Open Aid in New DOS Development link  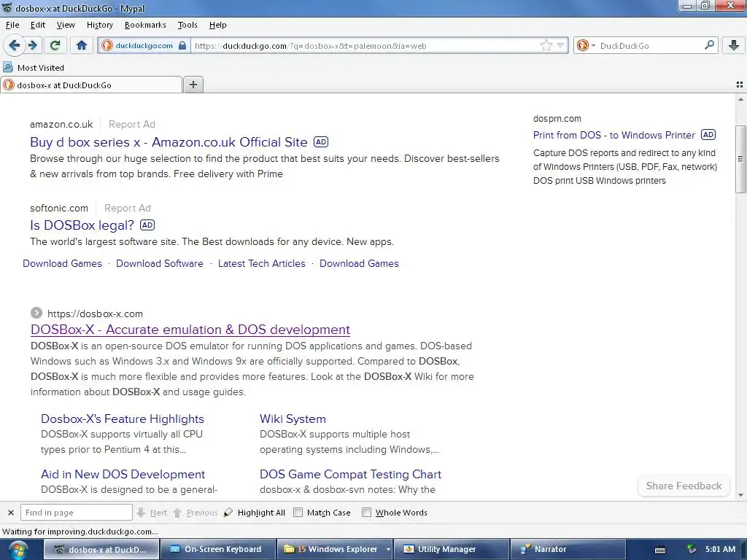tap(123, 474)
